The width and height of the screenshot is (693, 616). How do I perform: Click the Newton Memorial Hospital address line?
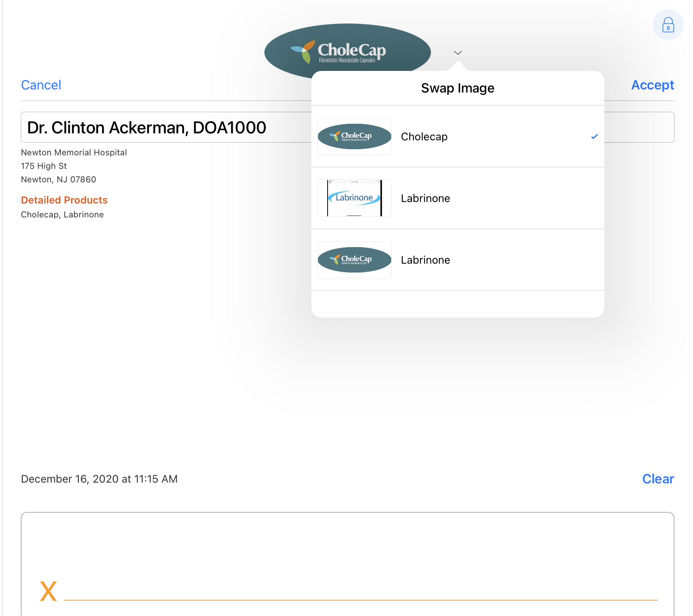[74, 153]
